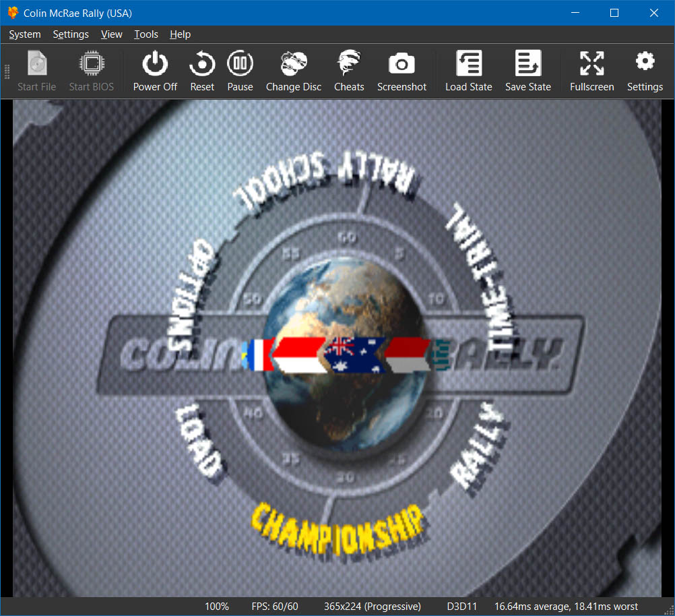Viewport: 675px width, 616px height.
Task: Reset the running game
Action: tap(202, 71)
